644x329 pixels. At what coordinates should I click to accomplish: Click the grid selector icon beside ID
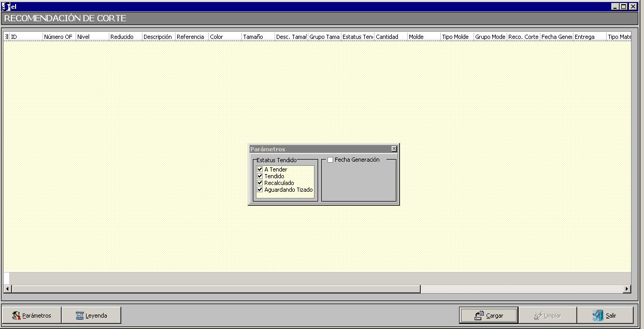point(7,37)
